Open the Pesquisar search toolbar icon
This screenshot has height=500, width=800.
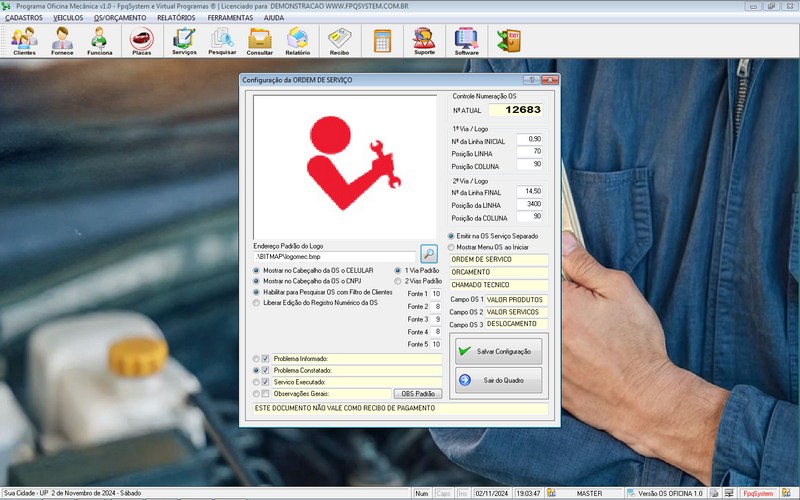(222, 40)
